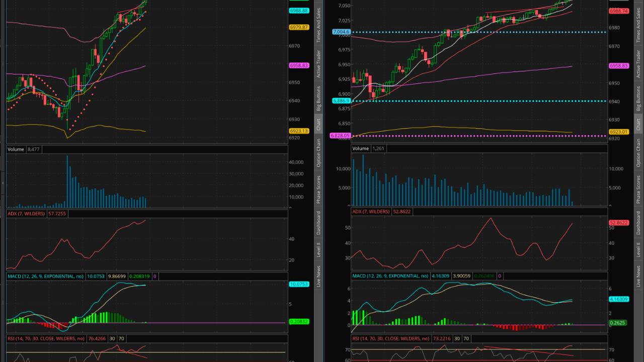
Task: Select ADX (7, WILDERS) label on right chart
Action: (371, 212)
